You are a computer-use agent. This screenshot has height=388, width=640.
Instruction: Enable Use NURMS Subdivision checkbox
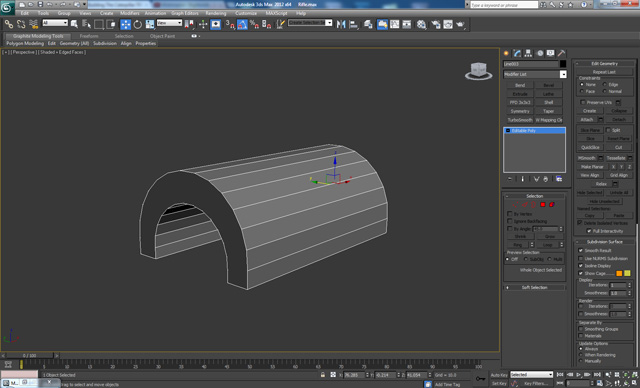(x=580, y=259)
